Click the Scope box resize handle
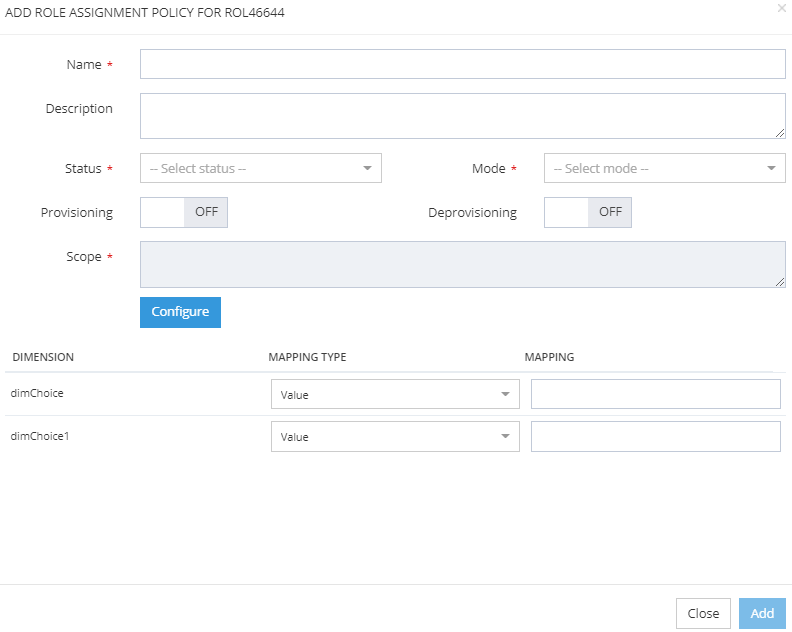This screenshot has height=632, width=792. (780, 282)
